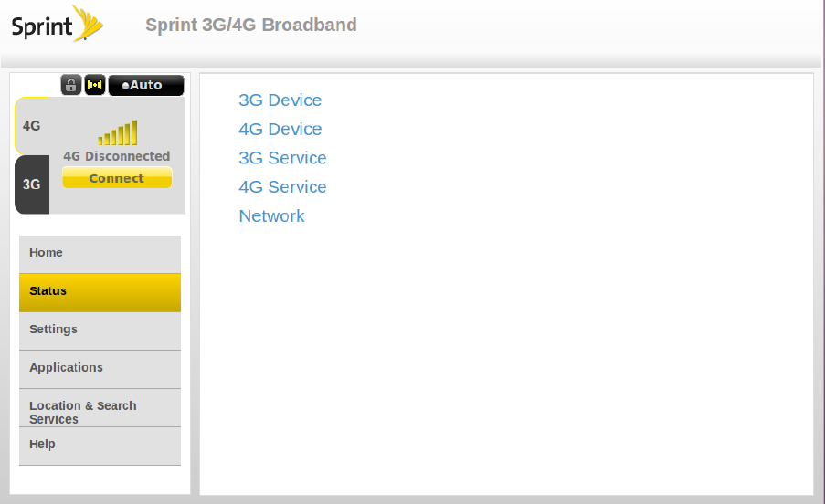This screenshot has height=504, width=825.
Task: Open the 4G Device status link
Action: point(280,130)
